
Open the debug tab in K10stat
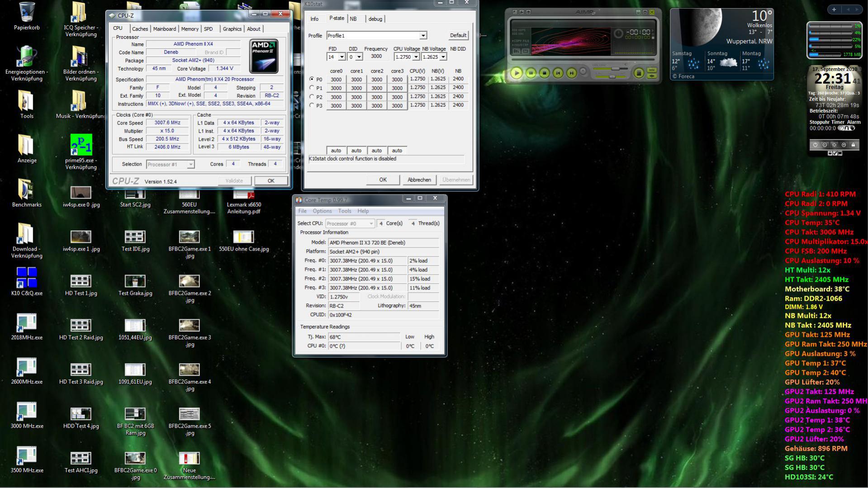pyautogui.click(x=375, y=19)
